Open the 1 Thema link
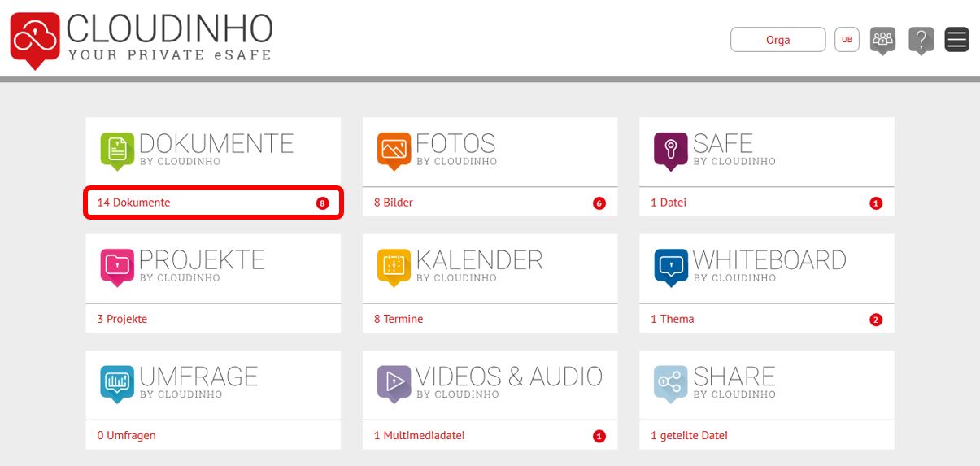The height and width of the screenshot is (466, 980). point(673,319)
